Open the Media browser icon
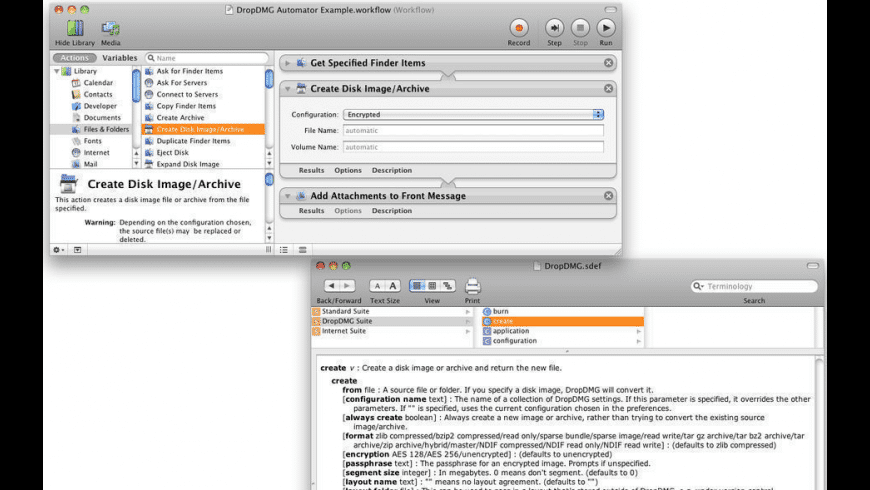This screenshot has height=490, width=870. [x=110, y=29]
